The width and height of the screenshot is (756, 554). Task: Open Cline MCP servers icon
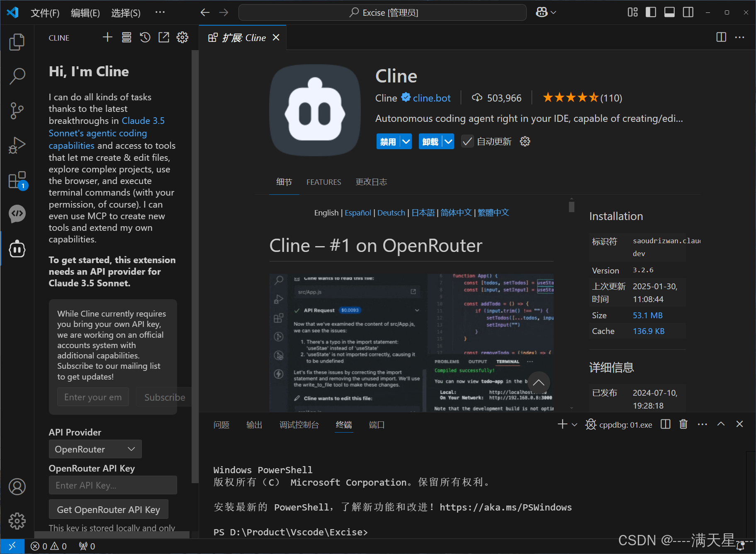(126, 37)
